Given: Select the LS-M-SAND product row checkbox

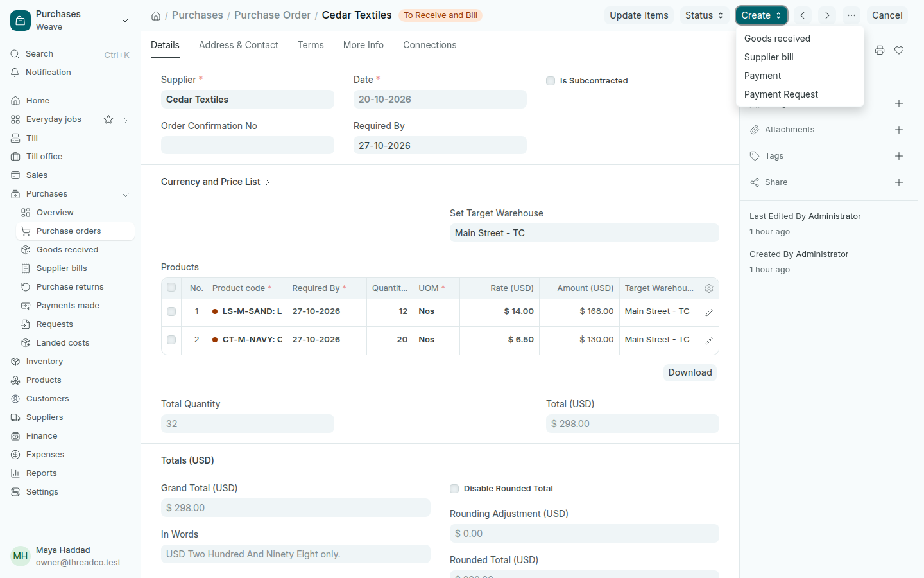Looking at the screenshot, I should pyautogui.click(x=171, y=311).
